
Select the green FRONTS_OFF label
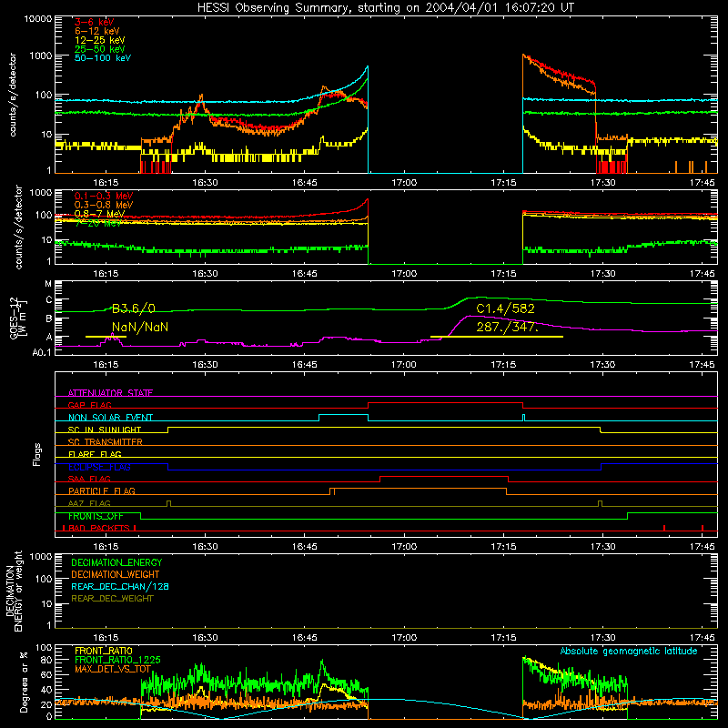coord(96,516)
